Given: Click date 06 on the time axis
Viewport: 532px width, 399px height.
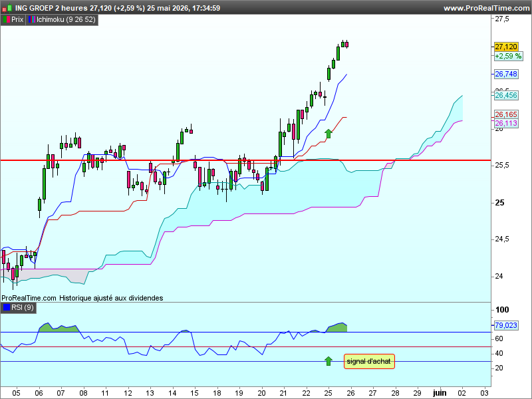Looking at the screenshot, I should pos(39,393).
